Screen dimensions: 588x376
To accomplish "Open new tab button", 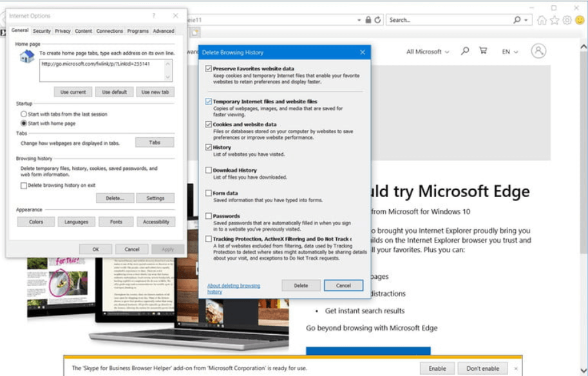I will pos(195,32).
